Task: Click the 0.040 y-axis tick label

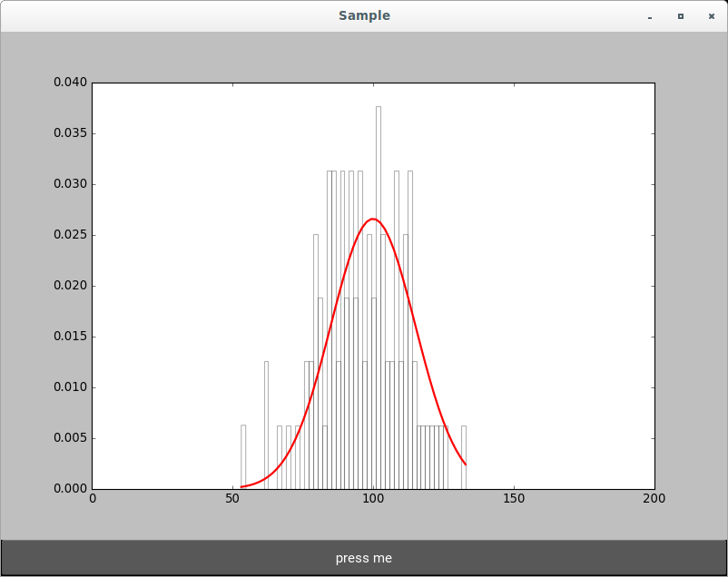Action: 70,83
